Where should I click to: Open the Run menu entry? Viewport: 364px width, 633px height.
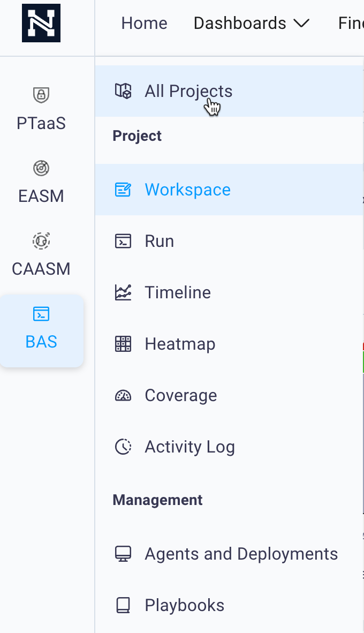click(x=229, y=241)
